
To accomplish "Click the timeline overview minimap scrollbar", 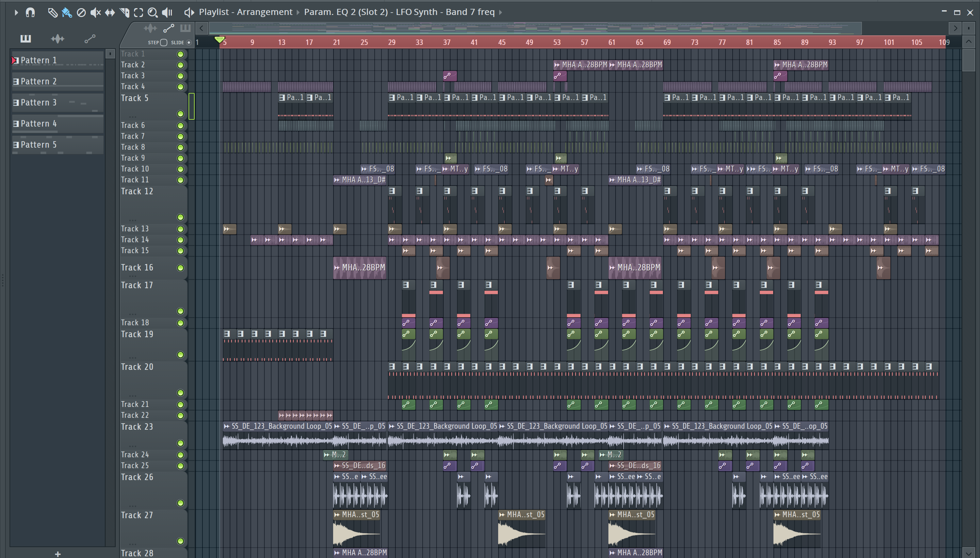I will pos(535,28).
